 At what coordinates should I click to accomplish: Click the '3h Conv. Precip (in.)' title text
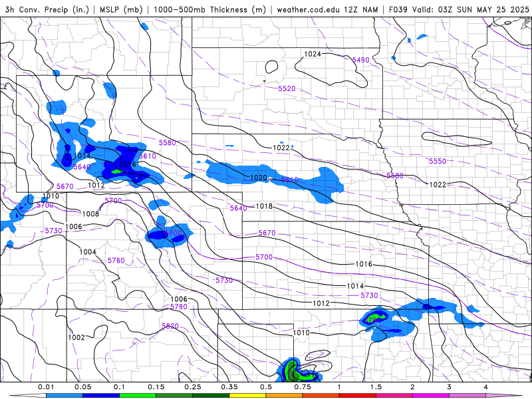tap(48, 9)
